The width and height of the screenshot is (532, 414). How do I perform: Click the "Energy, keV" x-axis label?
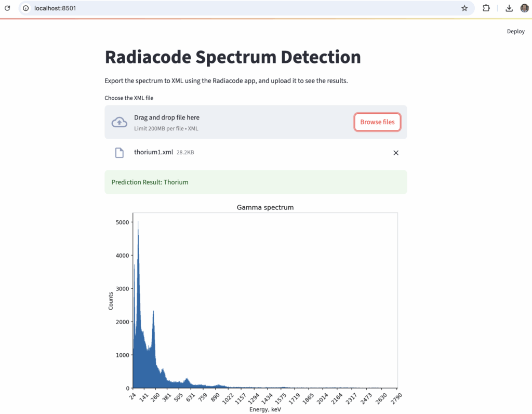pyautogui.click(x=265, y=410)
